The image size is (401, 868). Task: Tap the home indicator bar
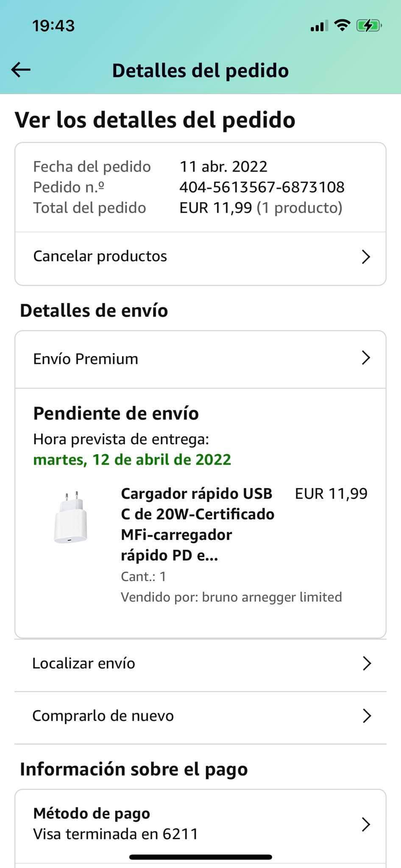point(200,857)
